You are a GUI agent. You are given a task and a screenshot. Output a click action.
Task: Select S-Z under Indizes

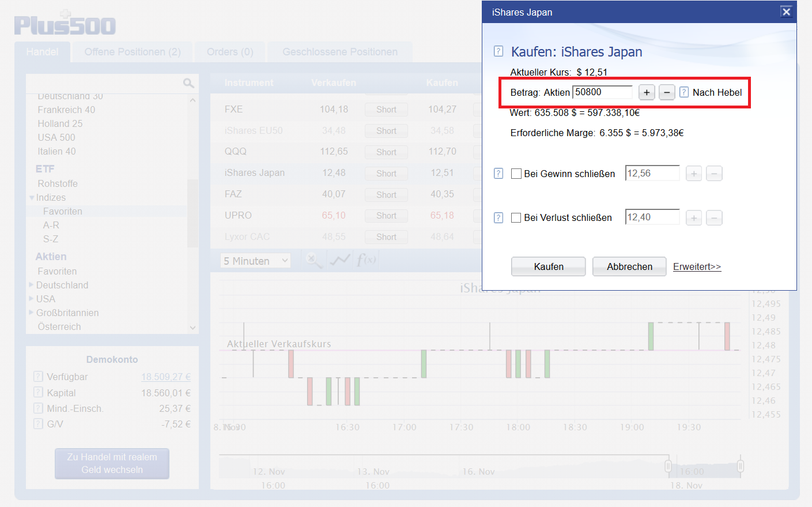51,239
